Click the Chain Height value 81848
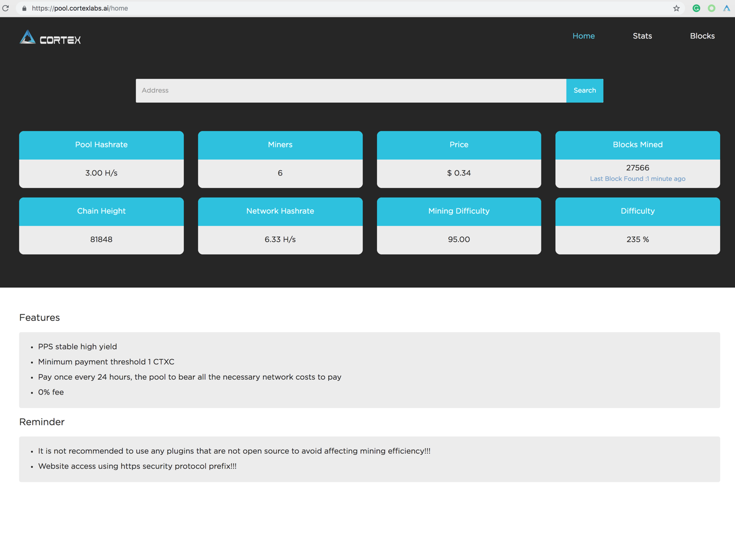Viewport: 735px width, 560px height. [x=101, y=240]
